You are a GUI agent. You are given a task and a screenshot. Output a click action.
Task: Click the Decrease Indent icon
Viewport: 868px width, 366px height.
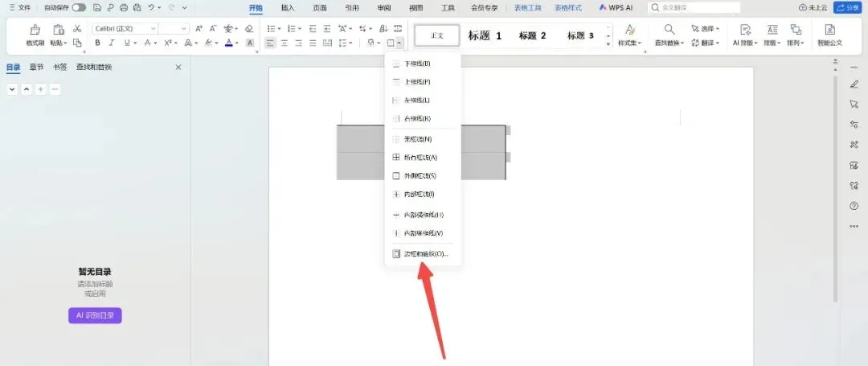[313, 28]
